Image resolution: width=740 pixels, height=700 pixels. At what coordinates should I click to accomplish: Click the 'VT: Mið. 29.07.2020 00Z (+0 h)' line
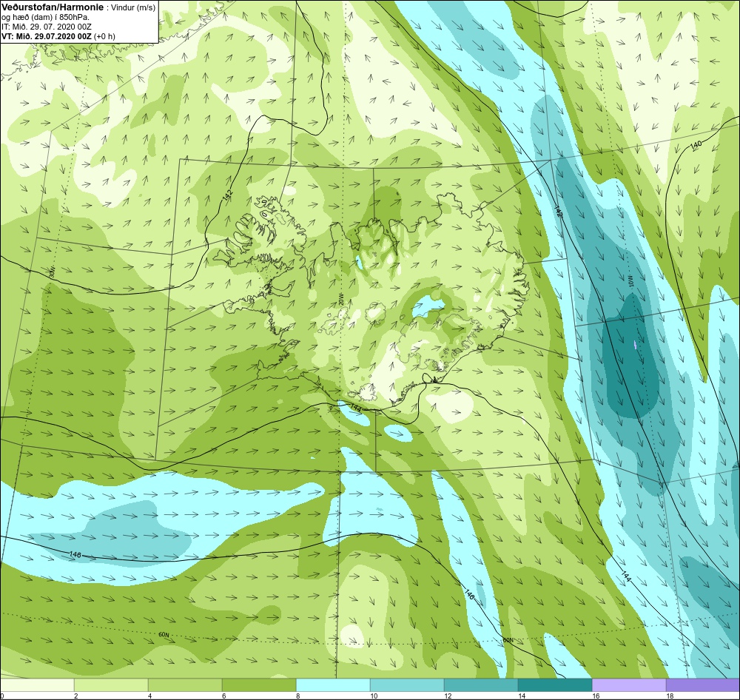(58, 36)
